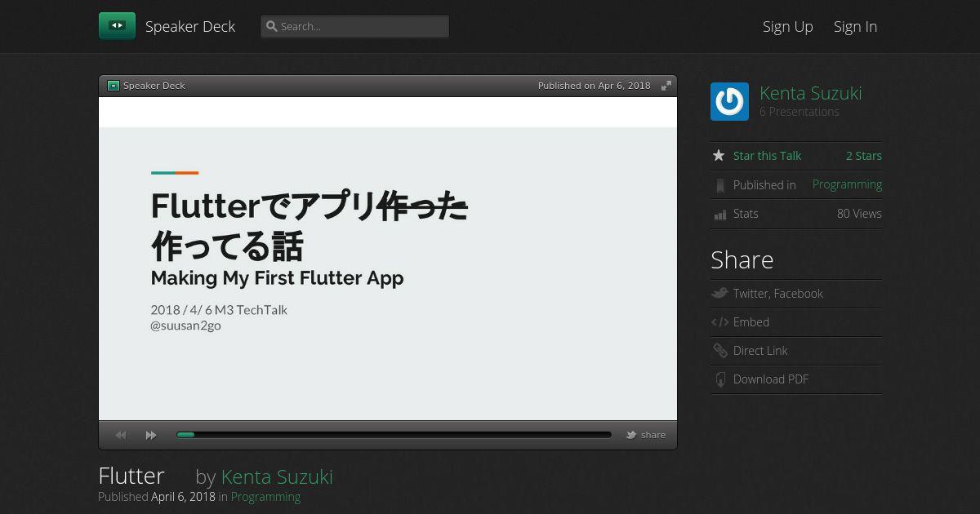Viewport: 980px width, 514px height.
Task: Click the 2 Stars count
Action: (864, 156)
